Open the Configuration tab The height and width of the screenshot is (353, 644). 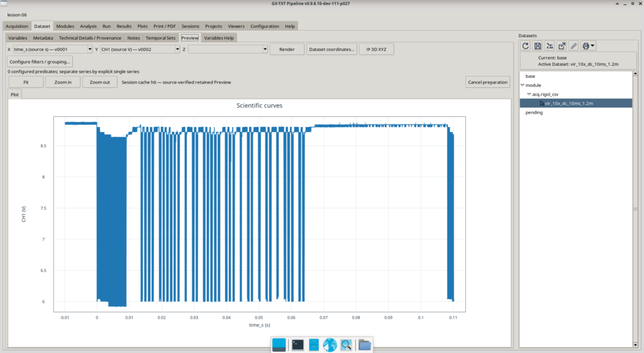[265, 26]
